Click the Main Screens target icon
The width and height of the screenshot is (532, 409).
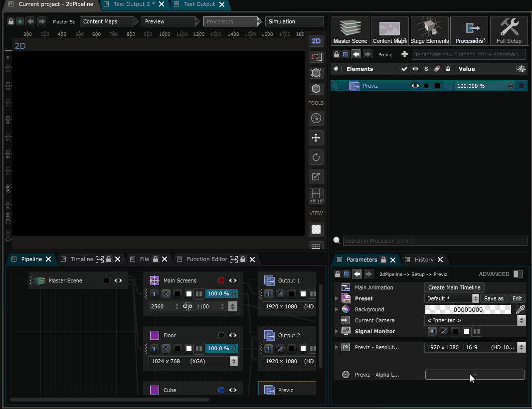click(155, 280)
